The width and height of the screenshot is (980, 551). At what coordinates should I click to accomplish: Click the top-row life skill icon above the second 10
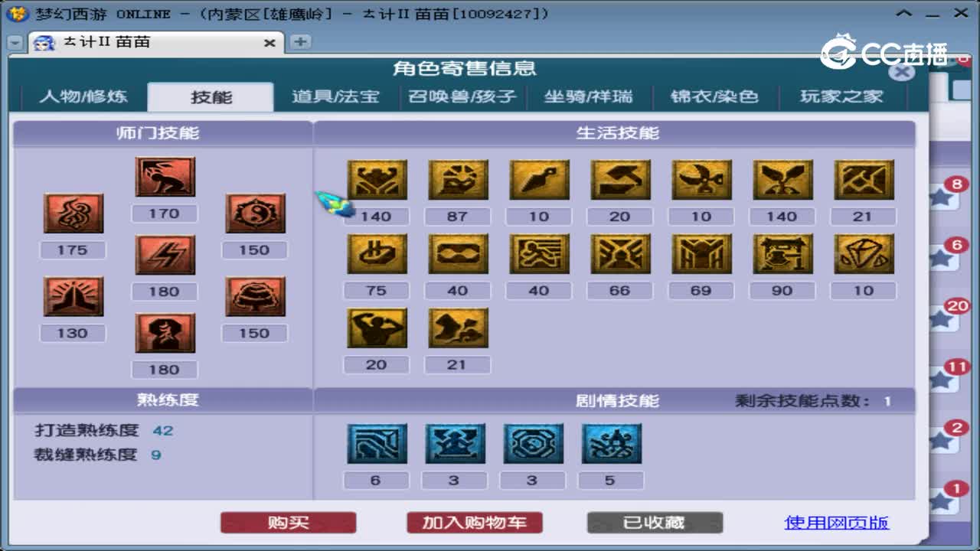click(701, 180)
